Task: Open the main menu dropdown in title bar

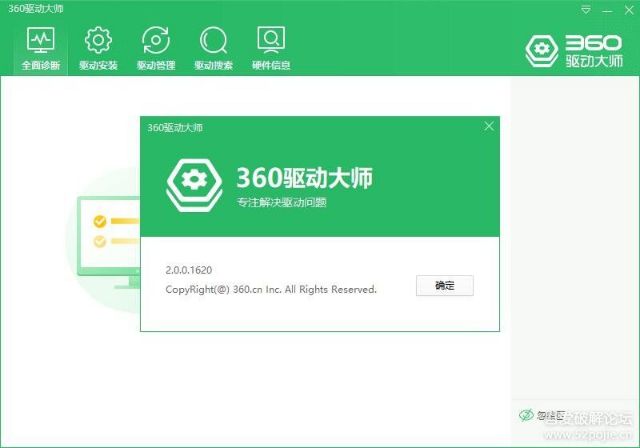Action: tap(586, 10)
